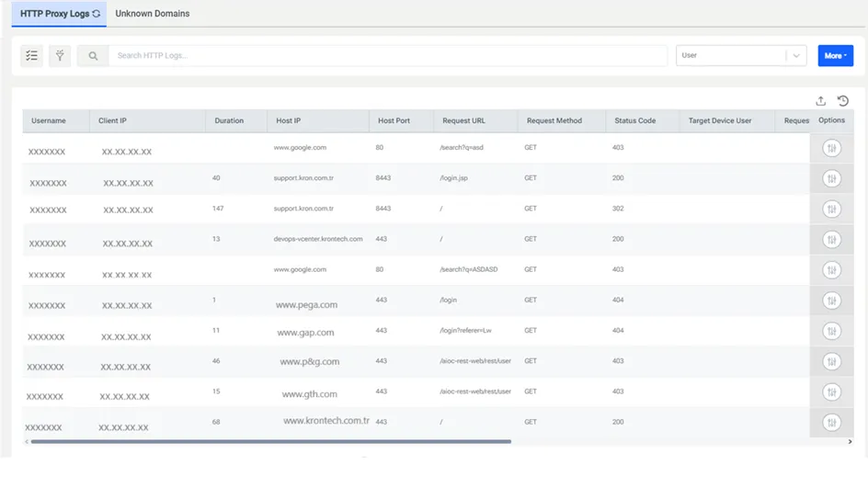This screenshot has height=499, width=868.
Task: Click the horizontal scrollbar thumb
Action: click(270, 441)
